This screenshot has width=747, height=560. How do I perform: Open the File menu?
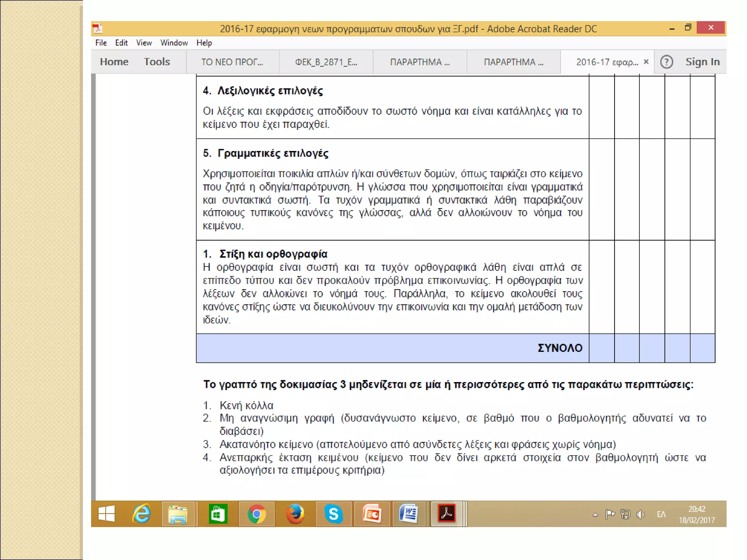pyautogui.click(x=101, y=43)
